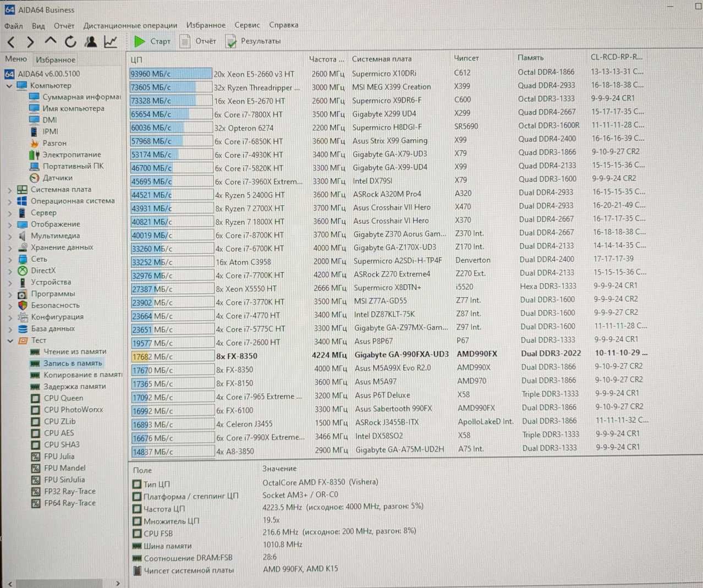
Task: Click the Back navigation arrow
Action: (11, 41)
